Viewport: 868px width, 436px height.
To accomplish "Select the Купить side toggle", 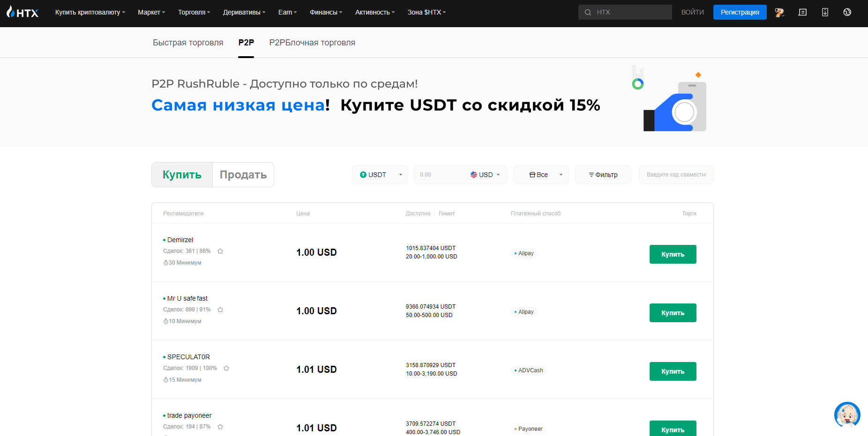I will point(182,175).
